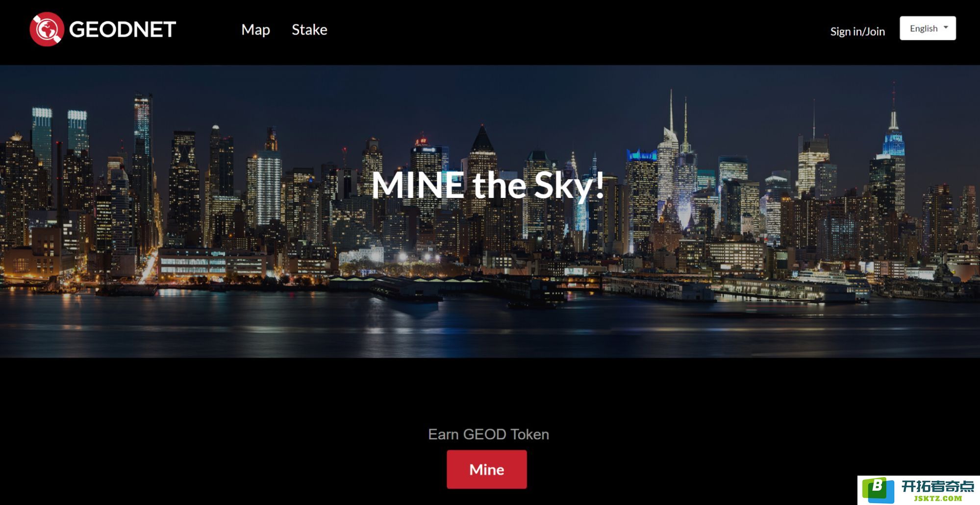Click the red Mine button
This screenshot has height=505, width=980.
487,469
